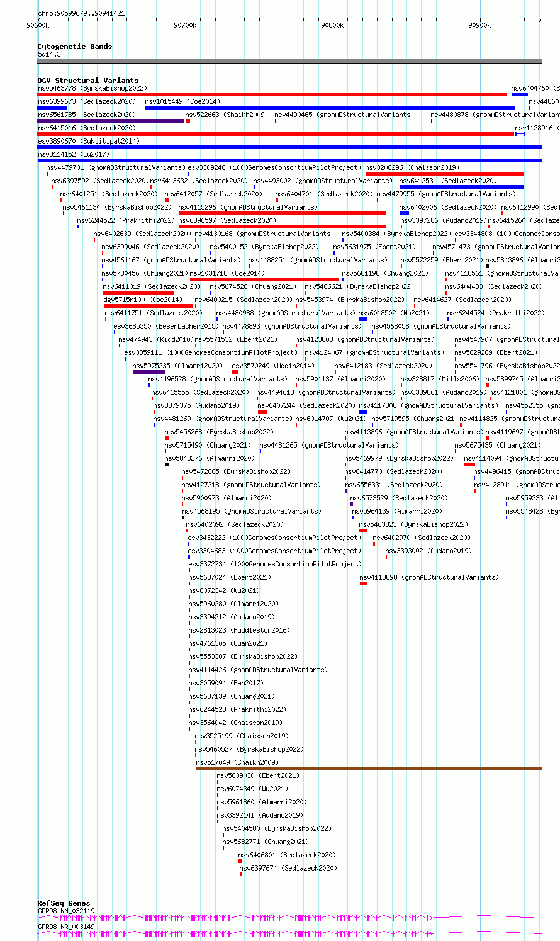The image size is (560, 941).
Task: Click the esv3432222 1000Genomes label
Action: tap(274, 538)
